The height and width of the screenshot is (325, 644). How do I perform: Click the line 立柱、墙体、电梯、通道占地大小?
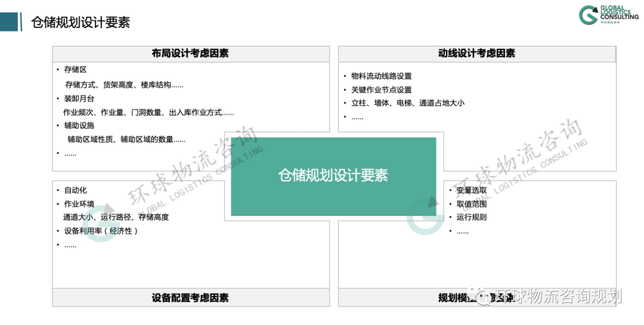click(x=407, y=103)
